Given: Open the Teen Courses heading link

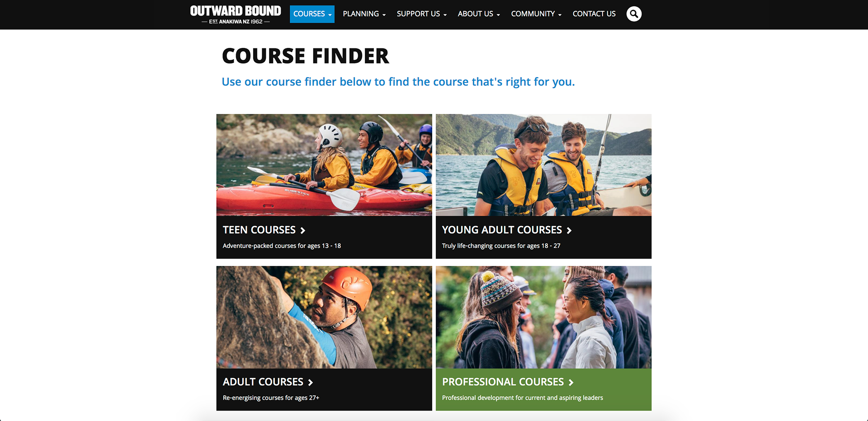Looking at the screenshot, I should [x=259, y=230].
